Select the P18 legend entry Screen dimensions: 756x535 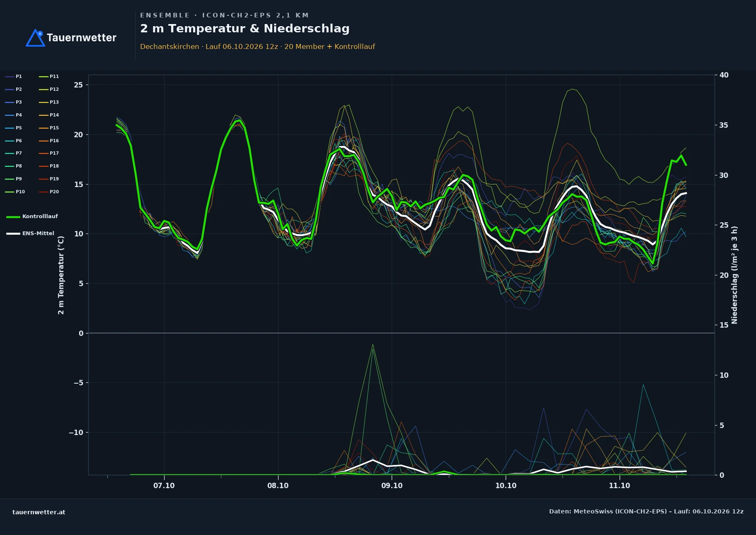pyautogui.click(x=49, y=166)
